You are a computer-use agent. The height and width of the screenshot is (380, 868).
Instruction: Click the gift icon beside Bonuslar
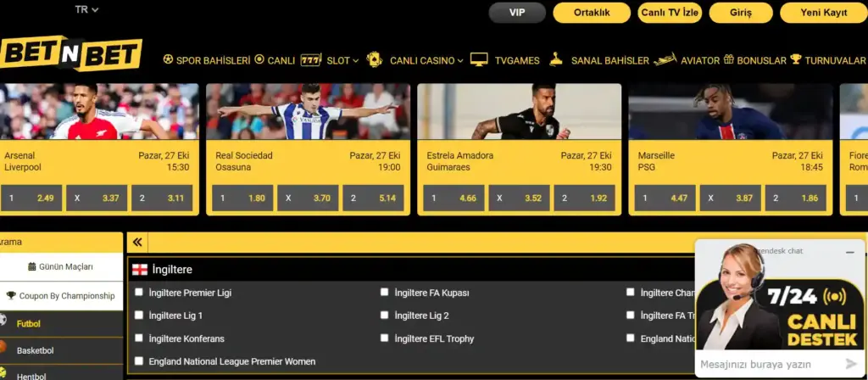(728, 59)
